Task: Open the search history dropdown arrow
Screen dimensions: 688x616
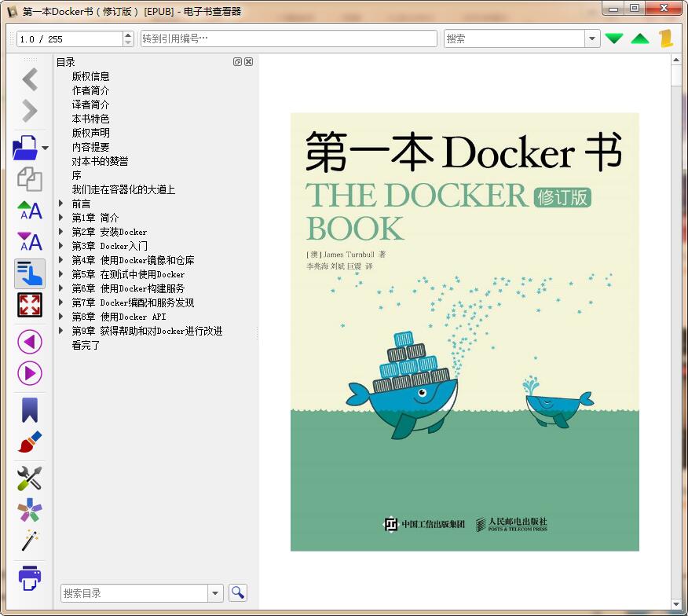Action: [x=592, y=38]
